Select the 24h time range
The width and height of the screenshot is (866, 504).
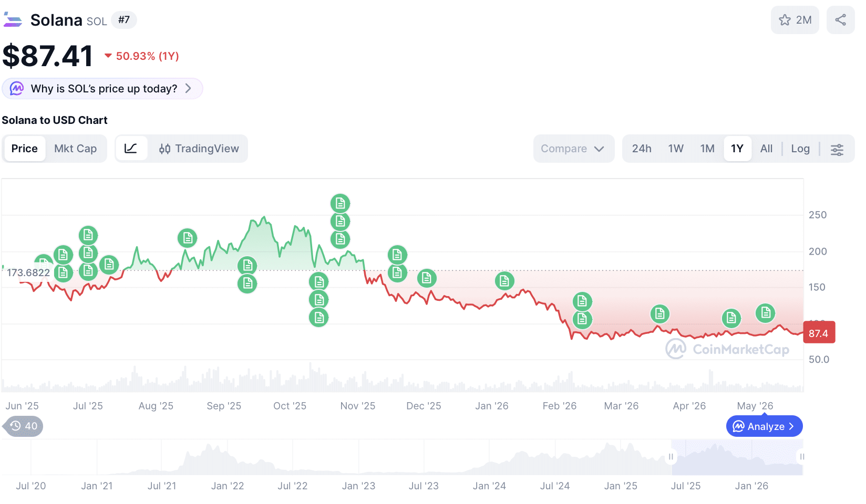[x=642, y=149]
